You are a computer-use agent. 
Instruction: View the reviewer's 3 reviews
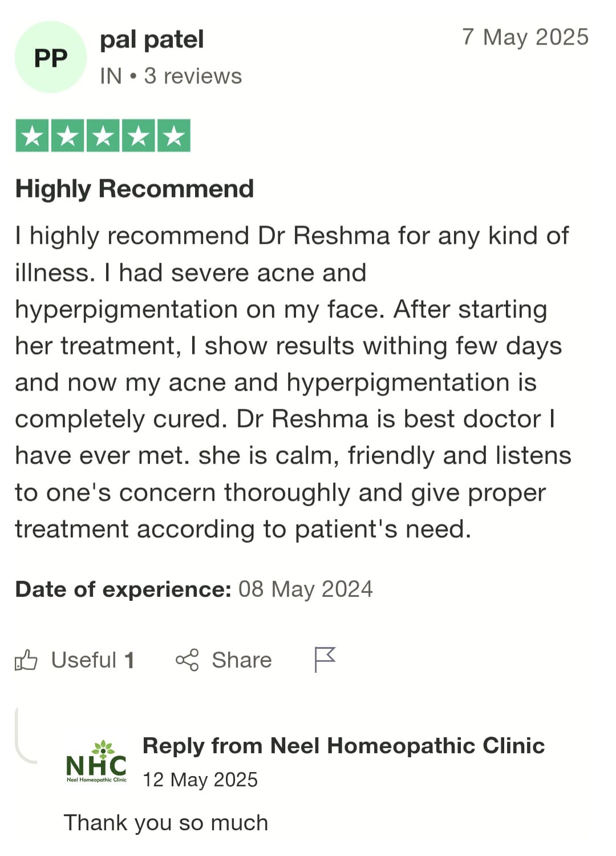tap(193, 76)
